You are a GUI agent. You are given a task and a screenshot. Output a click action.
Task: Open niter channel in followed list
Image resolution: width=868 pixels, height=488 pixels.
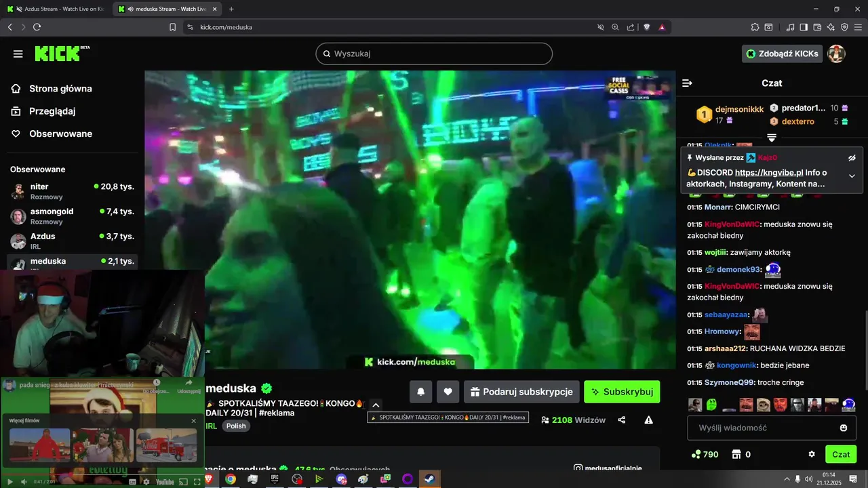click(73, 191)
